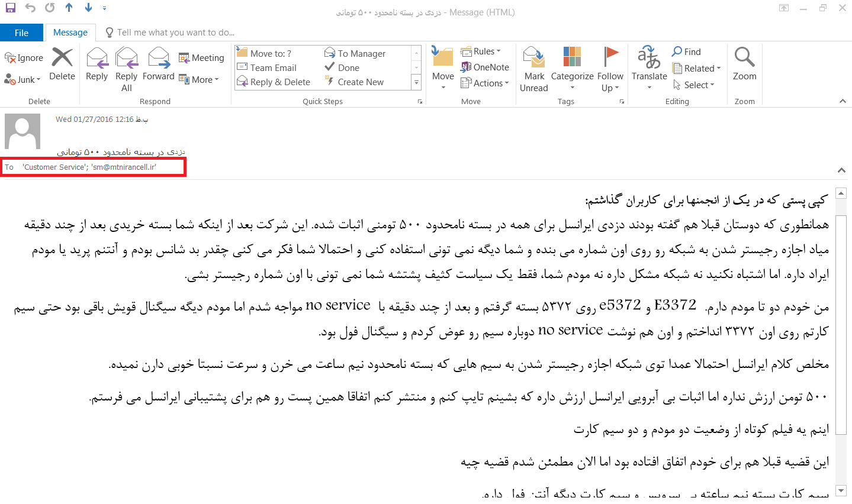Click the sender contact photo placeholder
The width and height of the screenshot is (852, 504).
pyautogui.click(x=22, y=131)
